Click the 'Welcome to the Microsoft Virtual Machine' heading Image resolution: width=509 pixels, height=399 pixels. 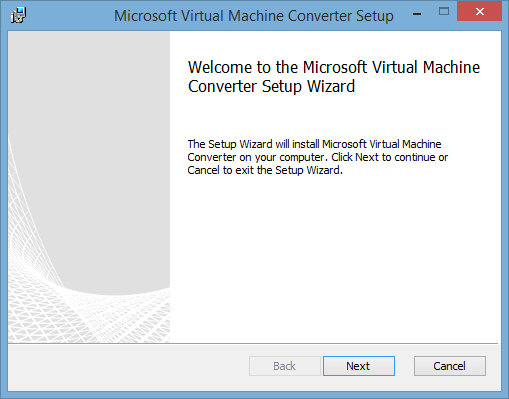(x=334, y=77)
